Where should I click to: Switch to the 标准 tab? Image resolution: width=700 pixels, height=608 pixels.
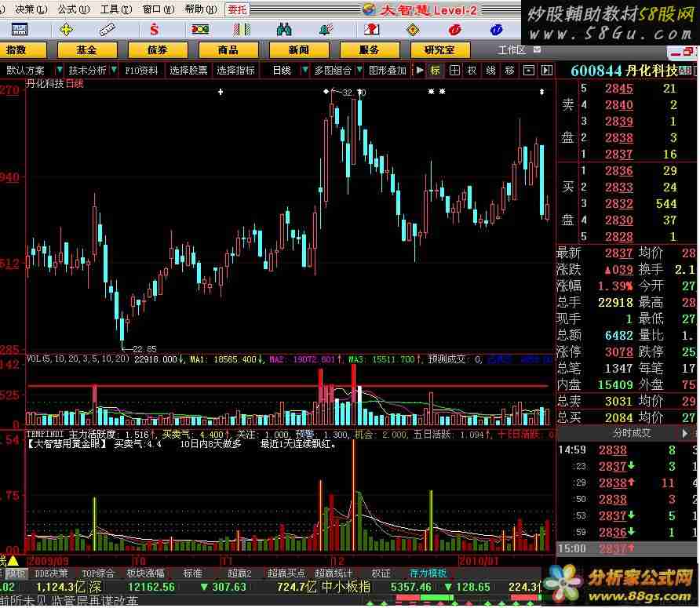pyautogui.click(x=192, y=573)
